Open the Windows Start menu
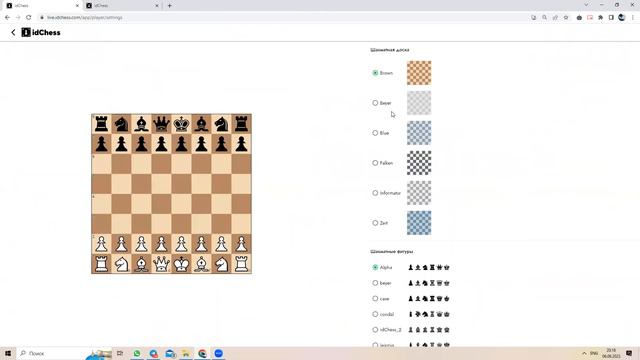The height and width of the screenshot is (360, 640). click(x=8, y=353)
